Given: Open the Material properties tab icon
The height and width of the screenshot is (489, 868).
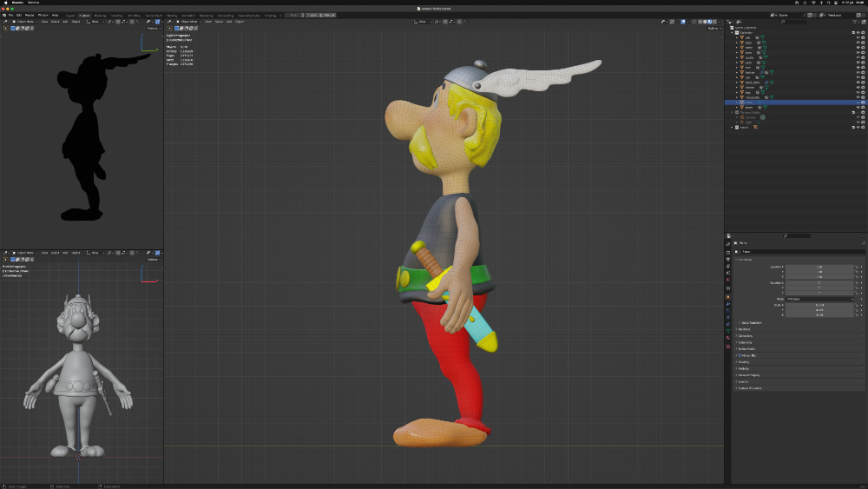Looking at the screenshot, I should point(728,338).
